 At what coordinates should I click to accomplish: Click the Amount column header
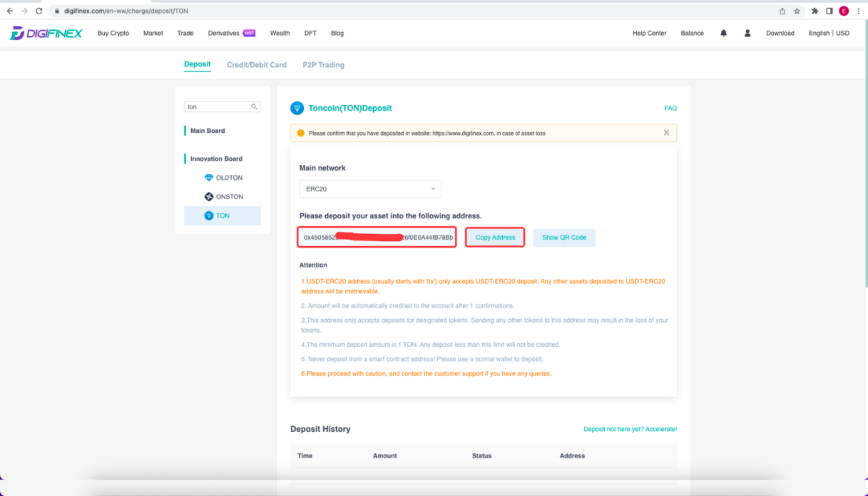click(385, 456)
